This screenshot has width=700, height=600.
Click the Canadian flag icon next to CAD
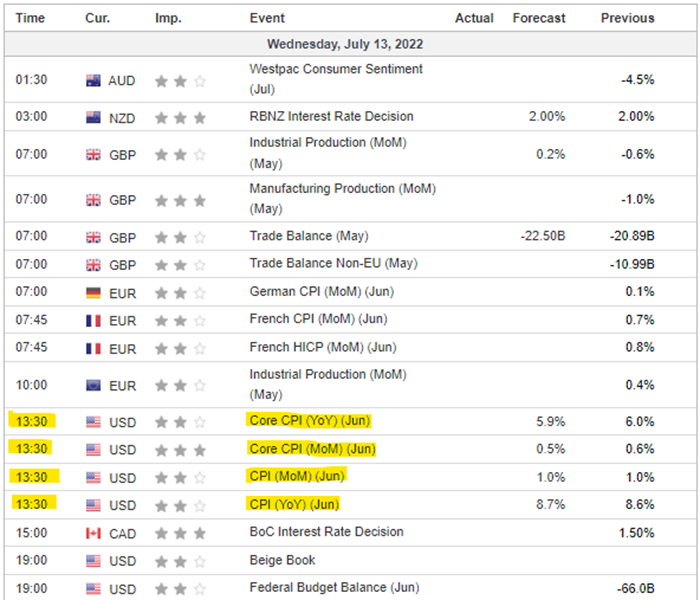point(94,532)
